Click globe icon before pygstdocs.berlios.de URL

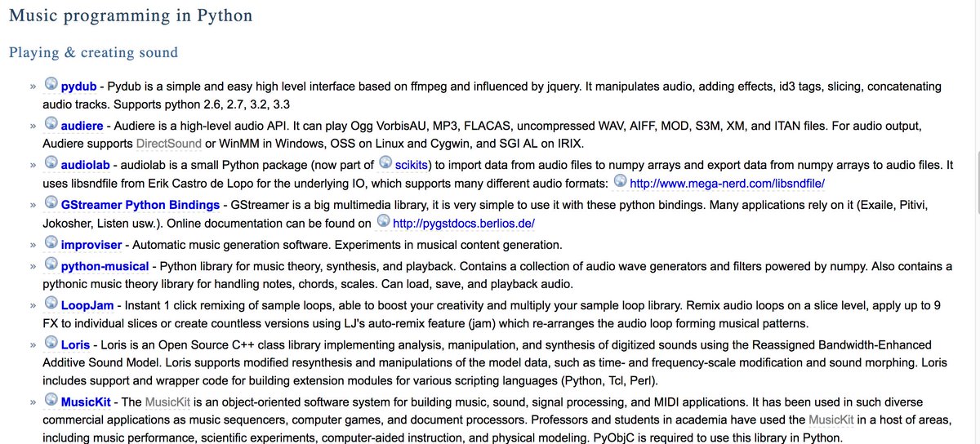pos(382,221)
